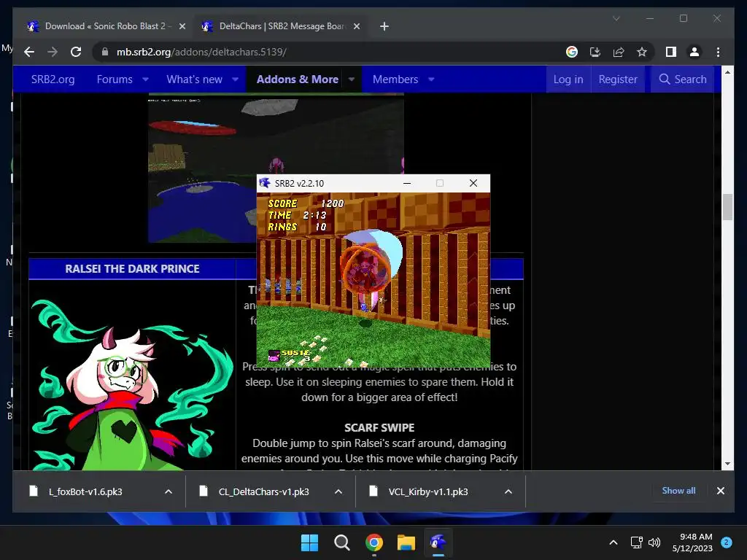Expand options for CL_DeltaChars-v1.pk3 download
The width and height of the screenshot is (747, 560).
click(338, 491)
